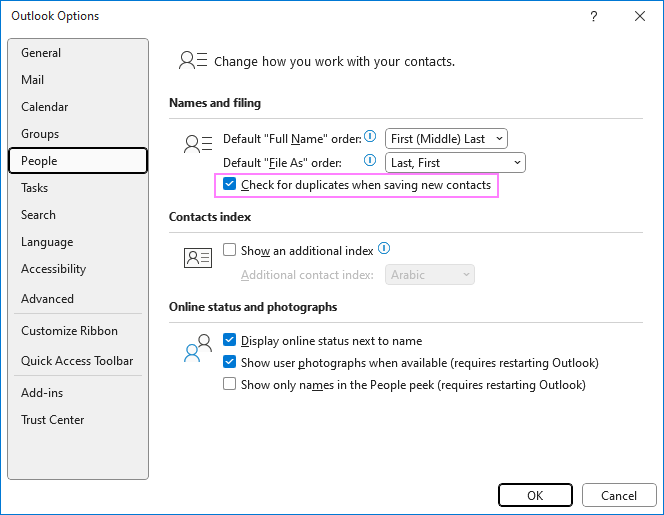Open the File As order dropdown
The image size is (664, 515).
point(455,163)
